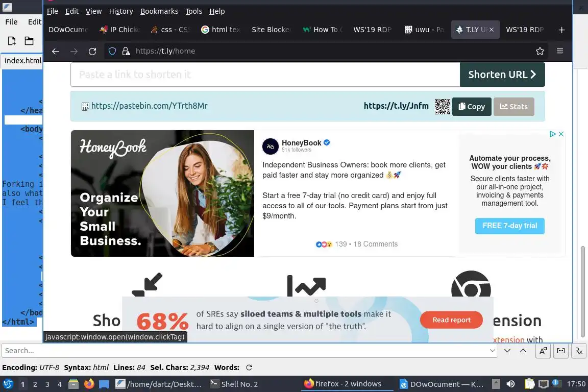Click the HoneyBook profile name

pyautogui.click(x=301, y=142)
